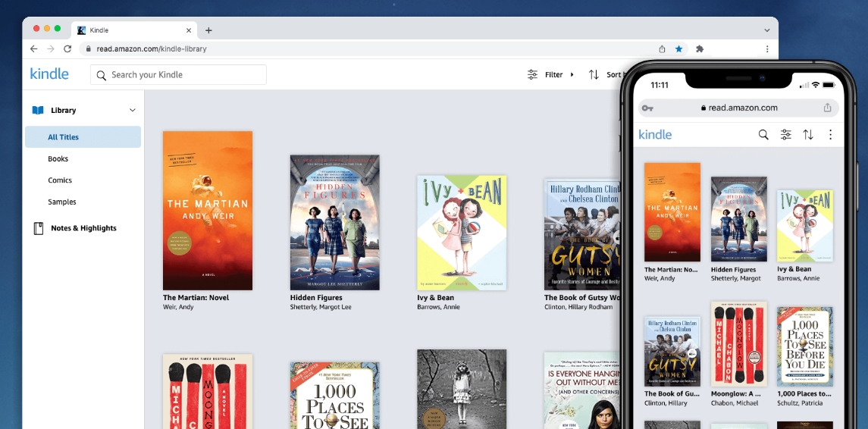Open Gutsy Women cover in desktop library
The image size is (868, 429).
(581, 234)
